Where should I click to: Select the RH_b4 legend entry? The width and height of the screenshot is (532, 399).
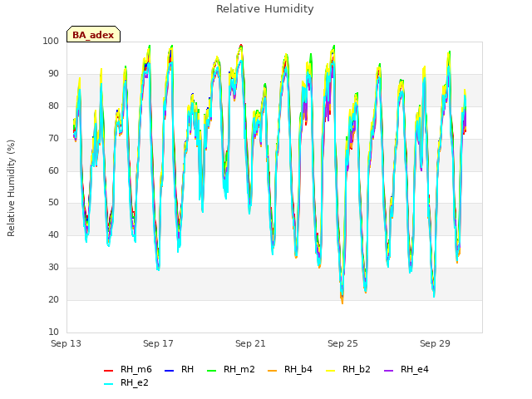pyautogui.click(x=290, y=369)
